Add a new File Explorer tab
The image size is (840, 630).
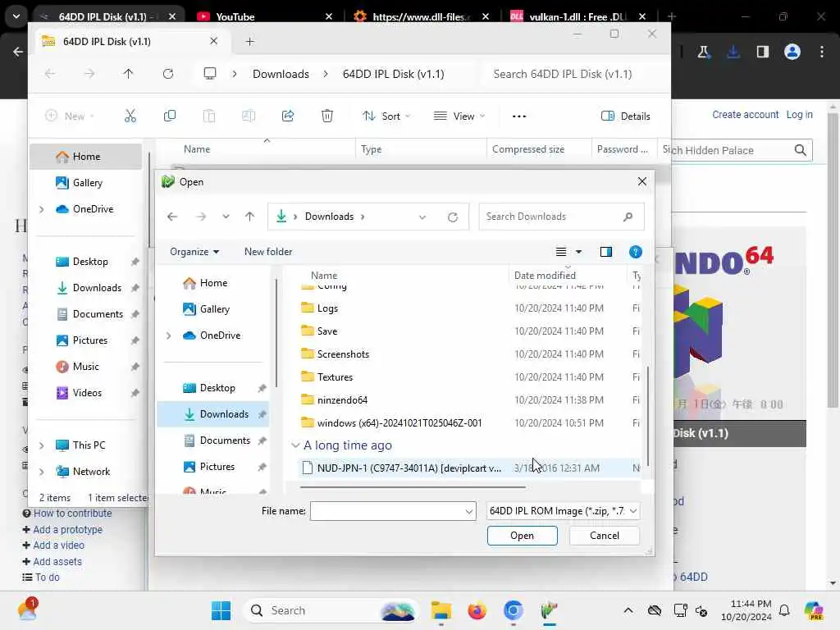pyautogui.click(x=249, y=41)
